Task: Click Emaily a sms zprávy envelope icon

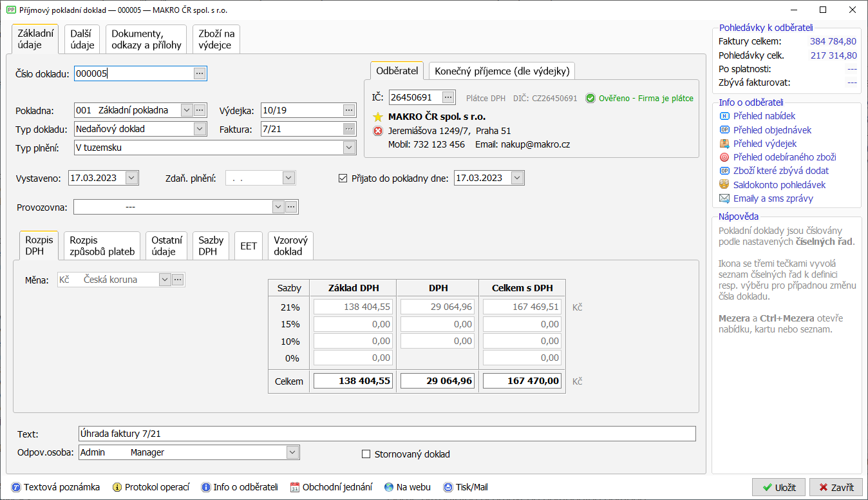Action: coord(724,198)
